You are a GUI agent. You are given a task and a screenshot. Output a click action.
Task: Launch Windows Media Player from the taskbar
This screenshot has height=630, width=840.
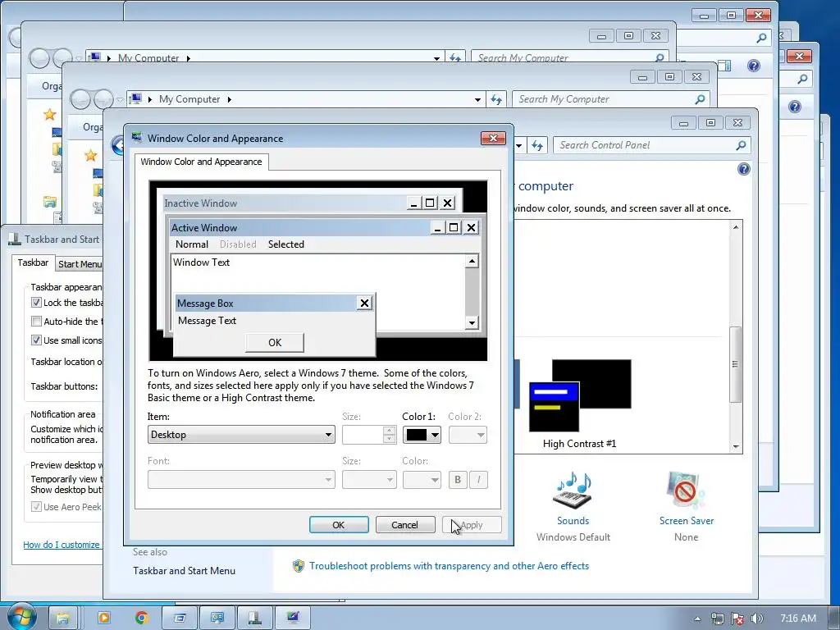click(x=103, y=619)
